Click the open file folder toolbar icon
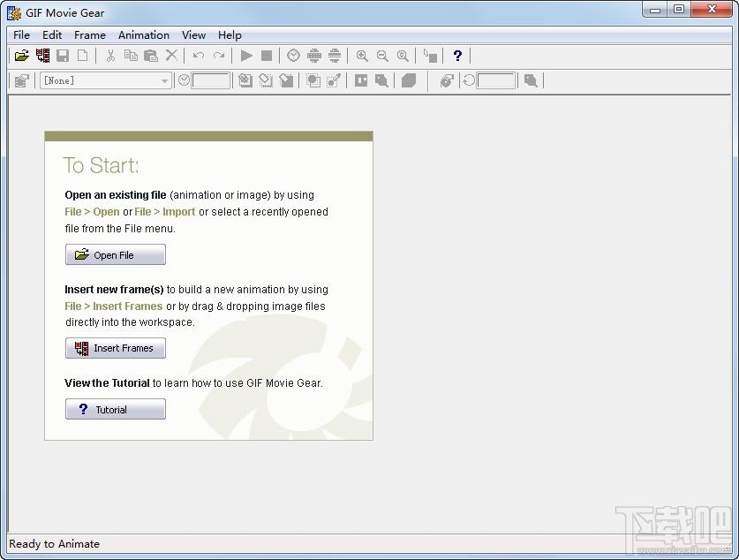This screenshot has height=560, width=739. [22, 56]
